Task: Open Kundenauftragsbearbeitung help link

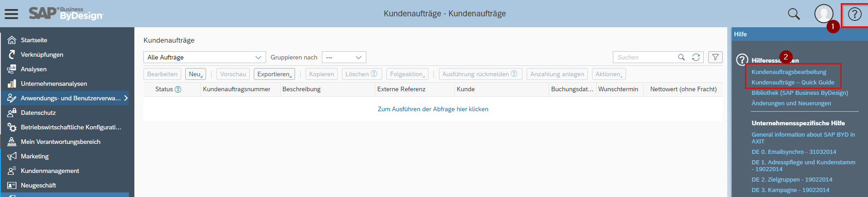Action: point(789,72)
